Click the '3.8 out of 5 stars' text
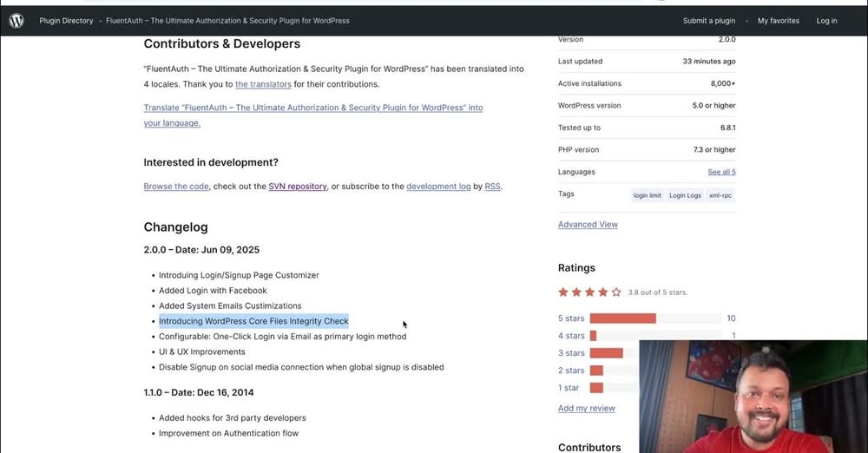The image size is (868, 453). coord(657,292)
